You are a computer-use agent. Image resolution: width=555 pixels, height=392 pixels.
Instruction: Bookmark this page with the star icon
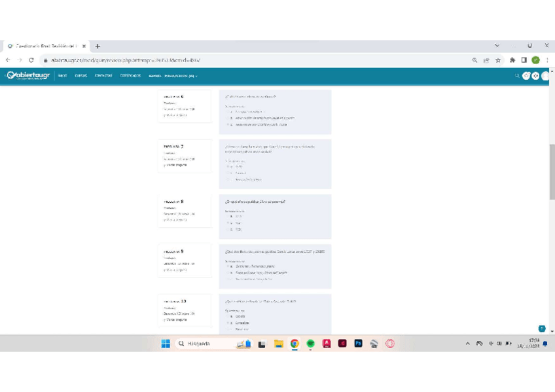498,60
